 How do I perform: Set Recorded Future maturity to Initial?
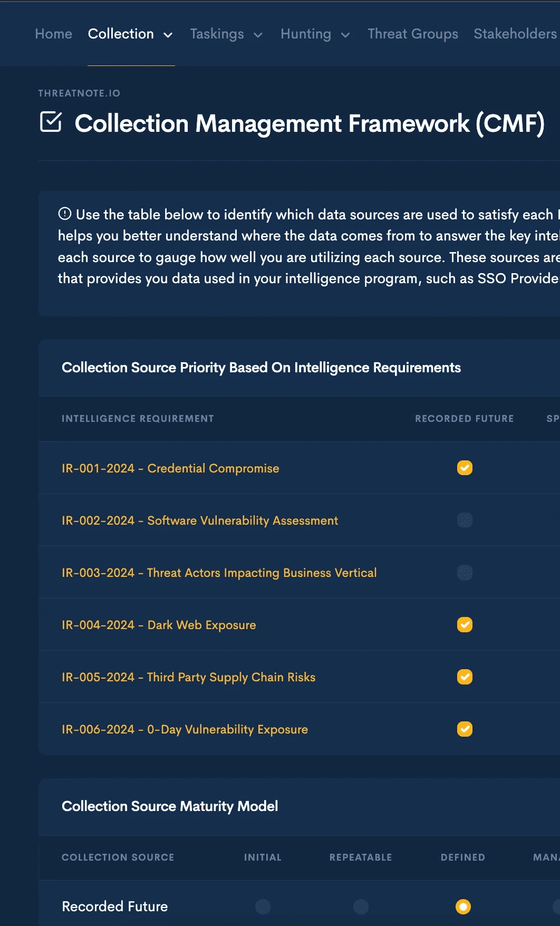[x=263, y=906]
